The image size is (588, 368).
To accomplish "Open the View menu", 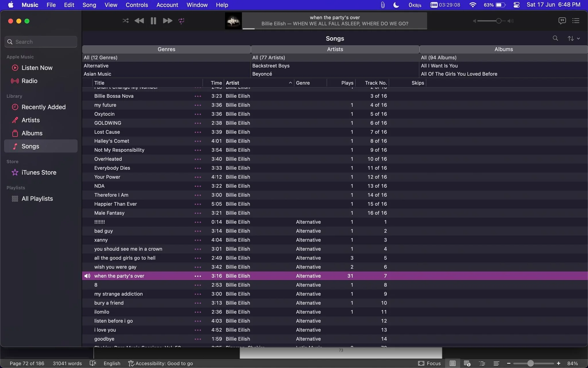I will (x=111, y=5).
